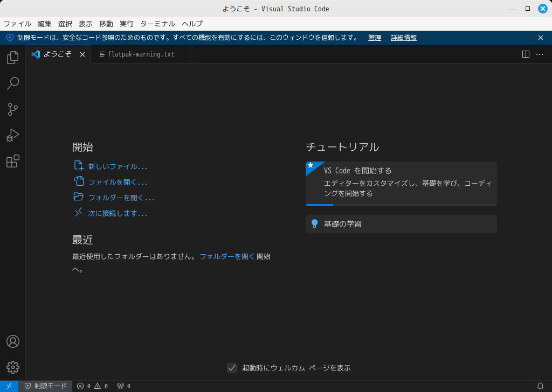552x392 pixels.
Task: Select the ようこそ tab
Action: click(x=58, y=54)
